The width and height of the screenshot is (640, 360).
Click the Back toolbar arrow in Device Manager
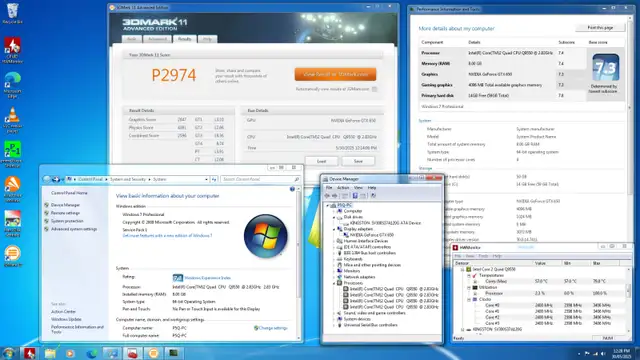[x=327, y=196]
